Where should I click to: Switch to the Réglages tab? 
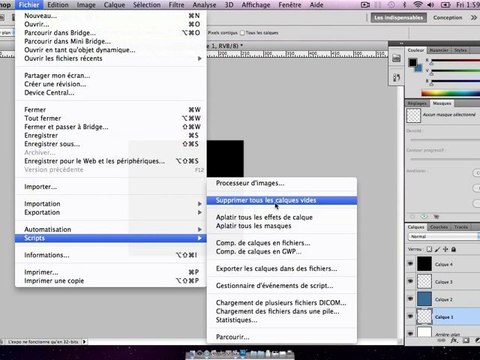click(x=417, y=104)
